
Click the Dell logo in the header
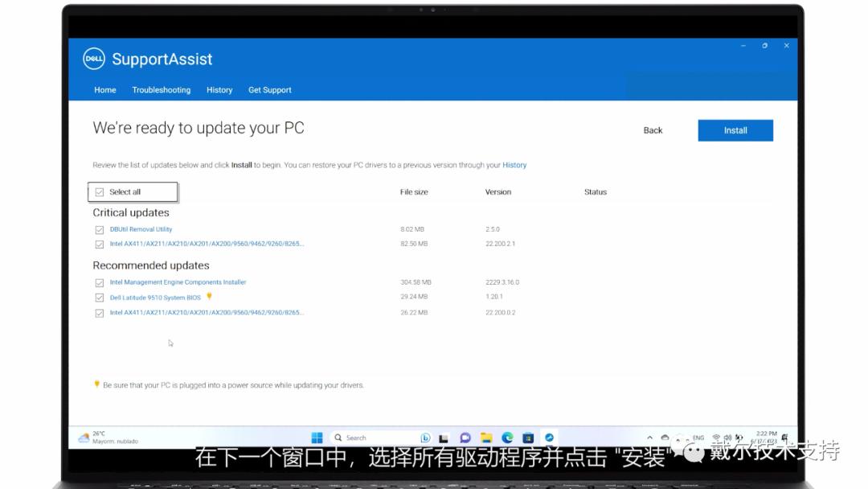(93, 59)
